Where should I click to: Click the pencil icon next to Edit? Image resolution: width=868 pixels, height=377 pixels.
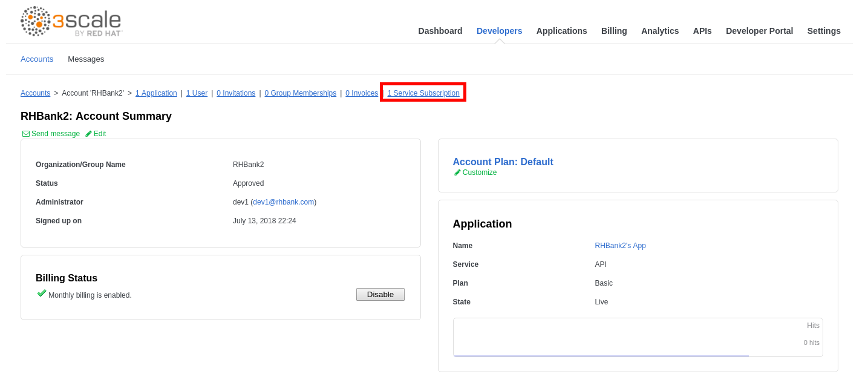tap(88, 134)
